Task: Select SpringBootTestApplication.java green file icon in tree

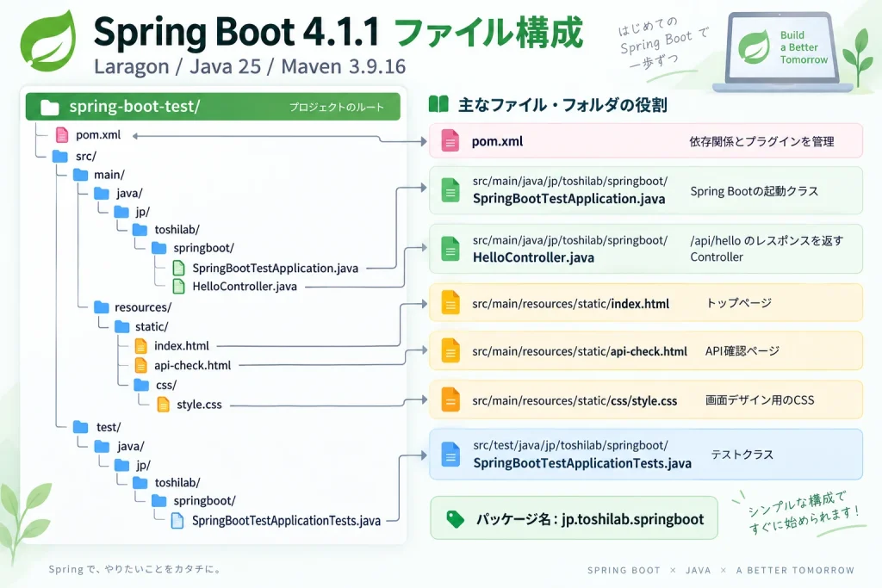Action: pos(178,268)
